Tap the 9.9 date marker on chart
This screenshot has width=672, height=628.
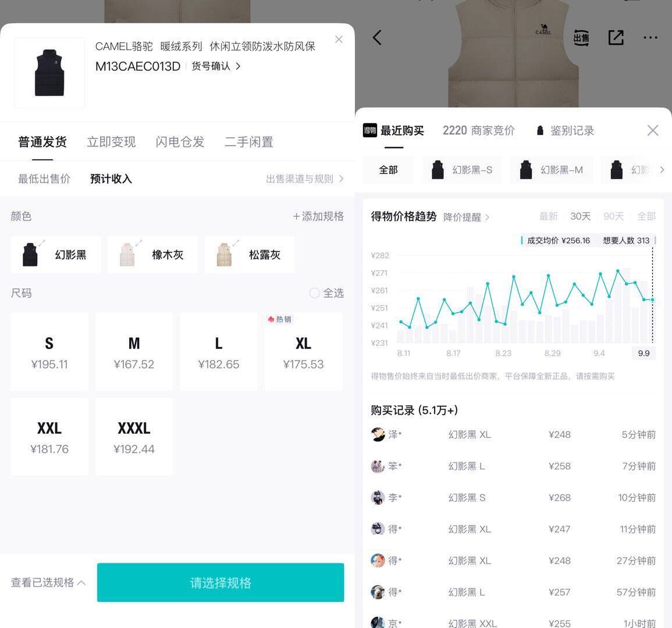point(643,354)
